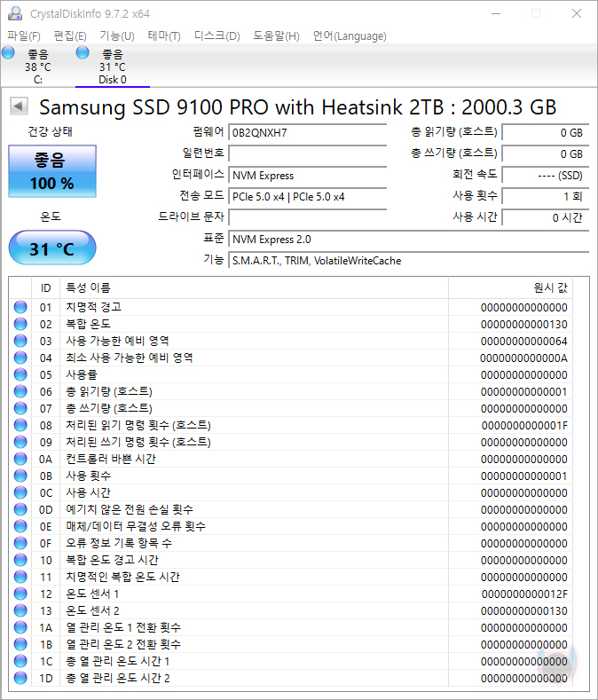Click the 사용 시간 value 0 시간

coord(546,218)
